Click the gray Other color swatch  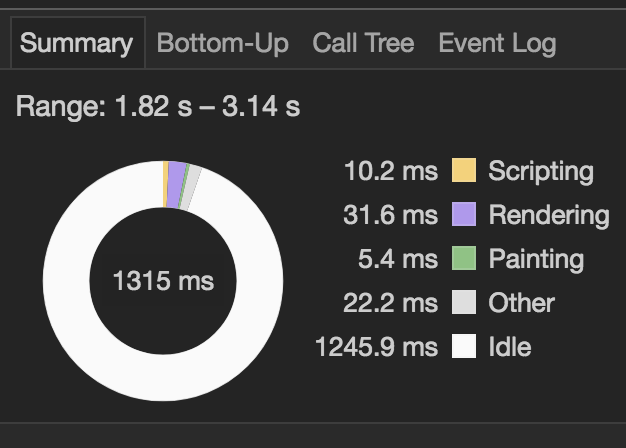[x=464, y=302]
